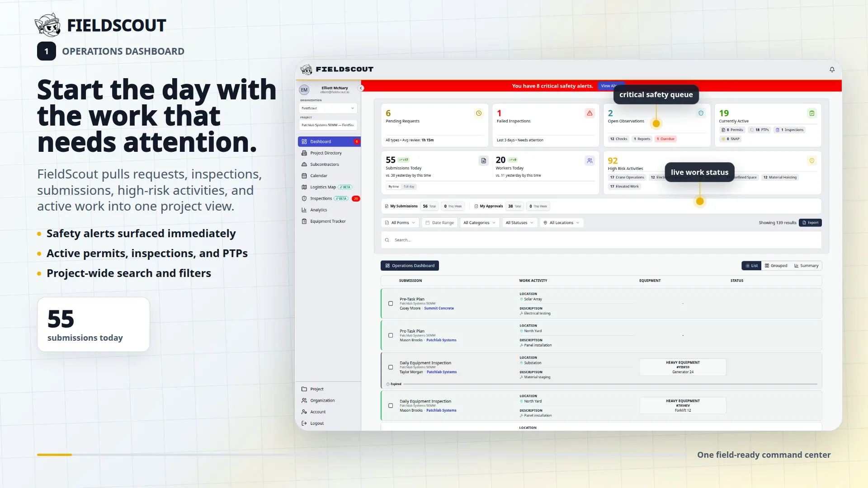Open the Summit Concrete link
Viewport: 868px width, 488px height.
439,309
